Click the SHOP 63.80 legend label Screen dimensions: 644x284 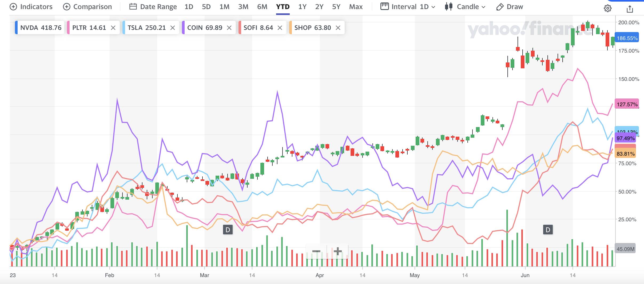[x=313, y=28]
